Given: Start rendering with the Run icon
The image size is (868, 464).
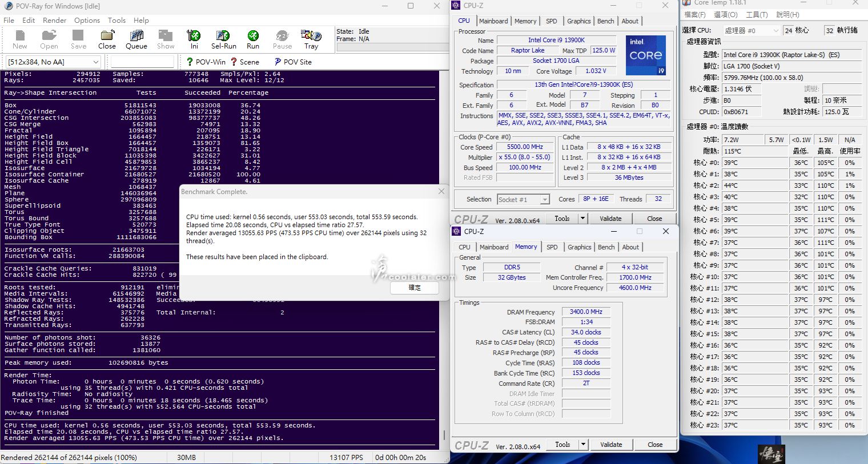Looking at the screenshot, I should pos(253,39).
